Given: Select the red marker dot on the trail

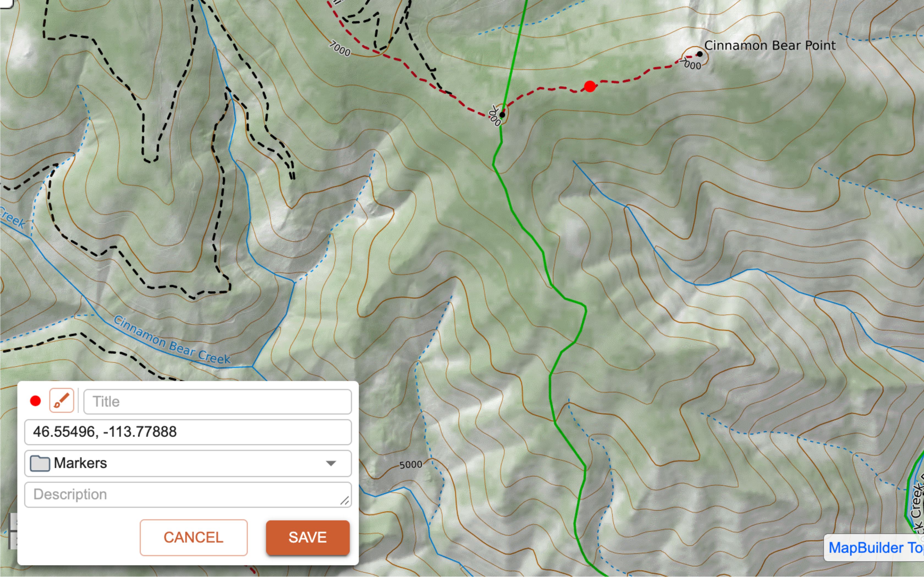Looking at the screenshot, I should [x=590, y=87].
